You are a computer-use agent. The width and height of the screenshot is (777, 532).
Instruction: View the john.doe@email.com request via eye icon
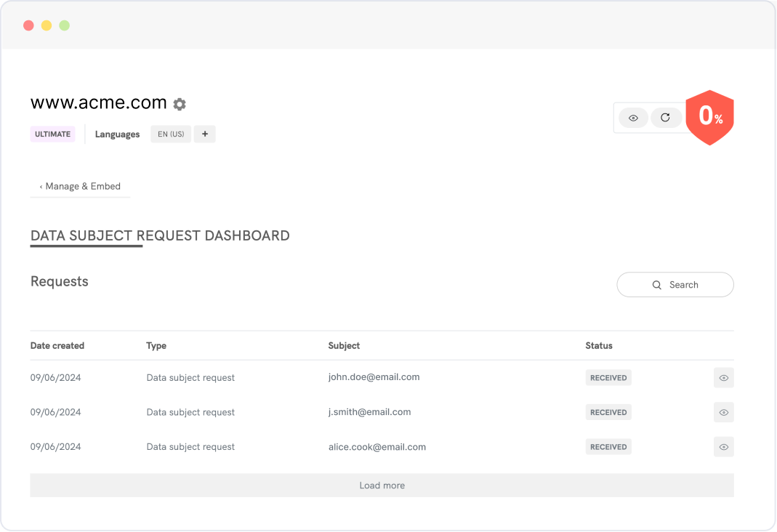point(723,378)
